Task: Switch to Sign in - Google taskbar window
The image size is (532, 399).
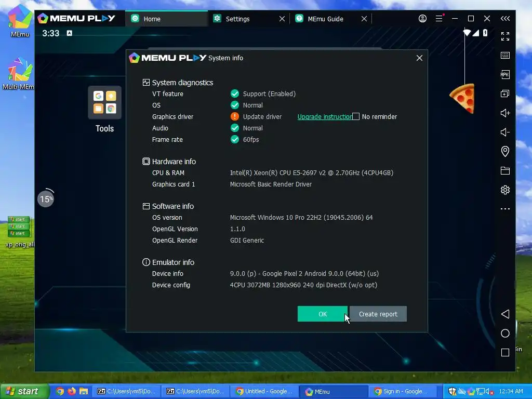Action: coord(403,391)
